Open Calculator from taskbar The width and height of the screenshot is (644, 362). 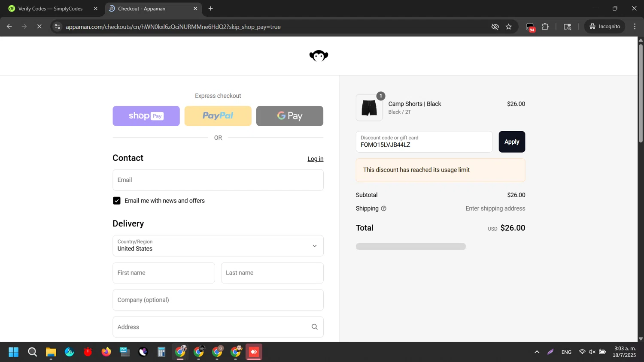pos(161,352)
